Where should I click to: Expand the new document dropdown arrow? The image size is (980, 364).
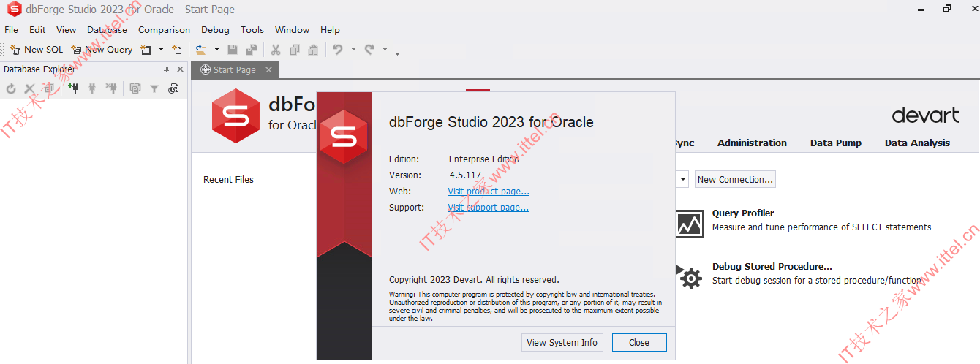coord(161,50)
